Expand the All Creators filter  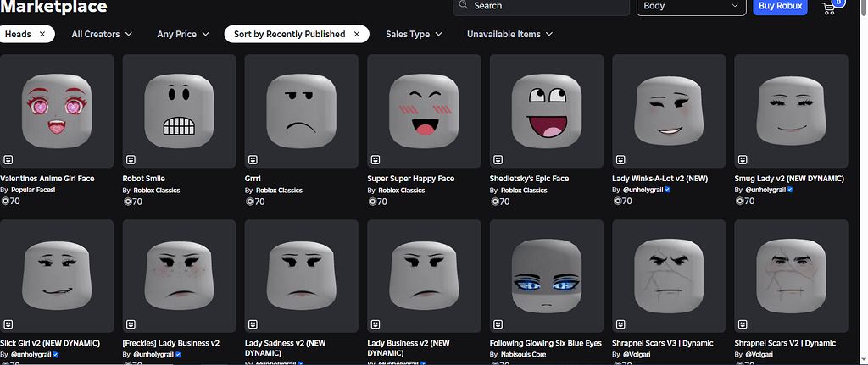[102, 34]
